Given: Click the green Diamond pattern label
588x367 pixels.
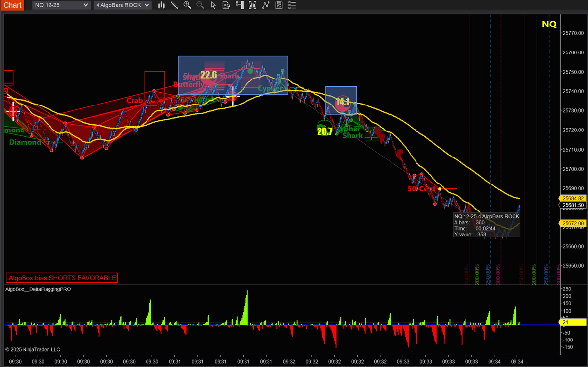Looking at the screenshot, I should 25,142.
